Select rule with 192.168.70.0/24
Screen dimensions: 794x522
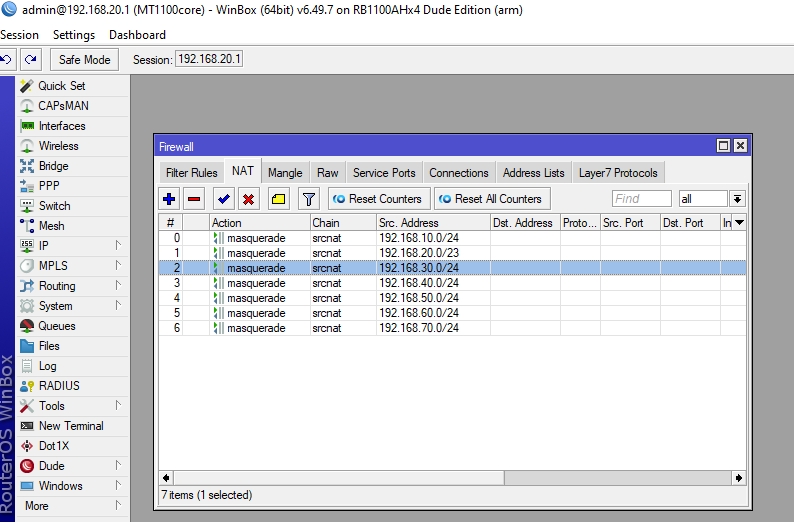coord(452,328)
